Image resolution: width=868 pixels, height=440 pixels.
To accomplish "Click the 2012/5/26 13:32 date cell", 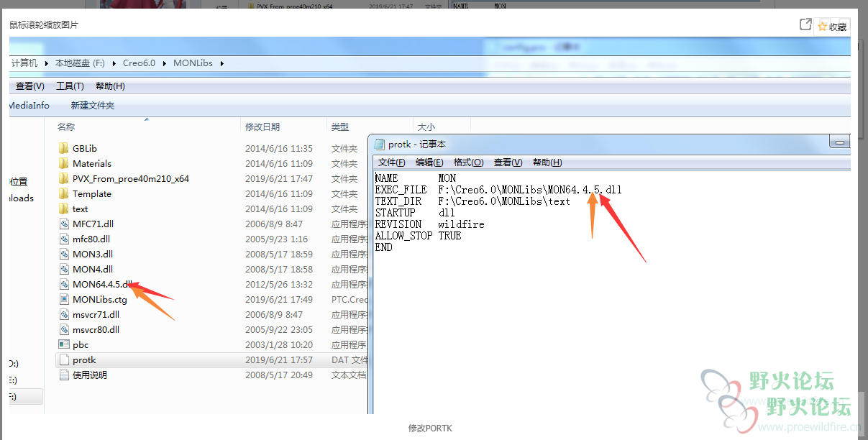I will tap(279, 285).
